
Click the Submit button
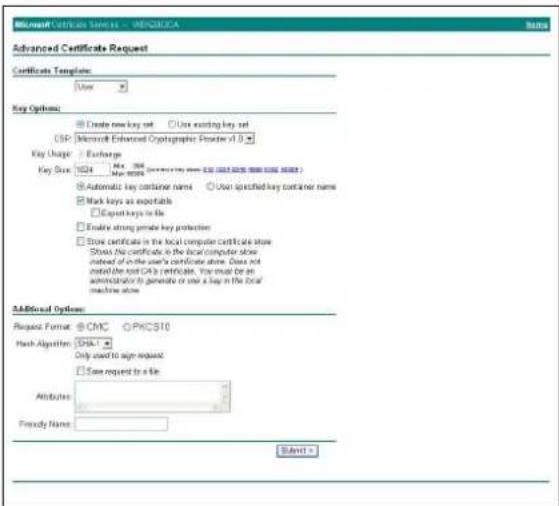click(297, 451)
